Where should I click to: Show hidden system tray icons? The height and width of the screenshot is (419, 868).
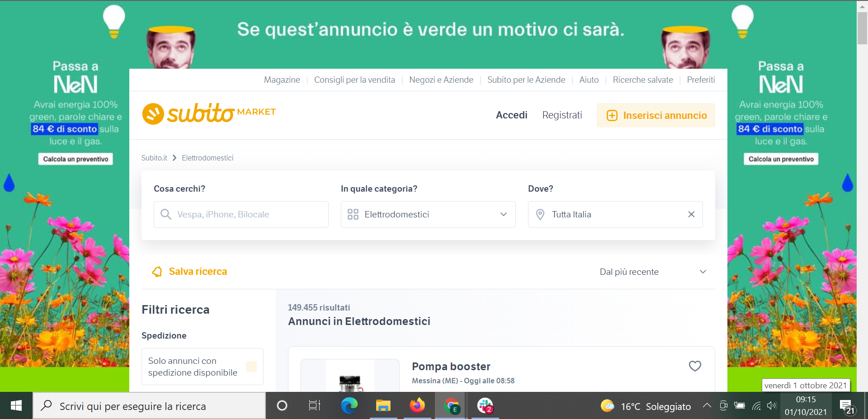tap(707, 405)
